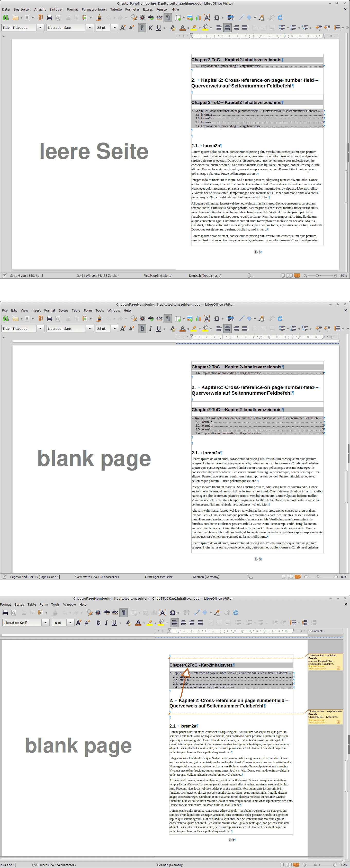350x868 pixels.
Task: Click the German italic 'K' formatting button
Action: tap(150, 28)
